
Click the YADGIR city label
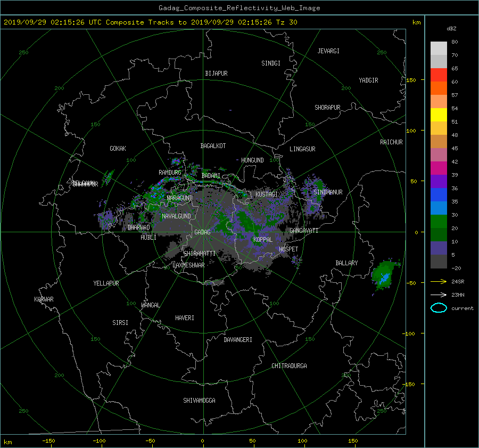tap(368, 80)
